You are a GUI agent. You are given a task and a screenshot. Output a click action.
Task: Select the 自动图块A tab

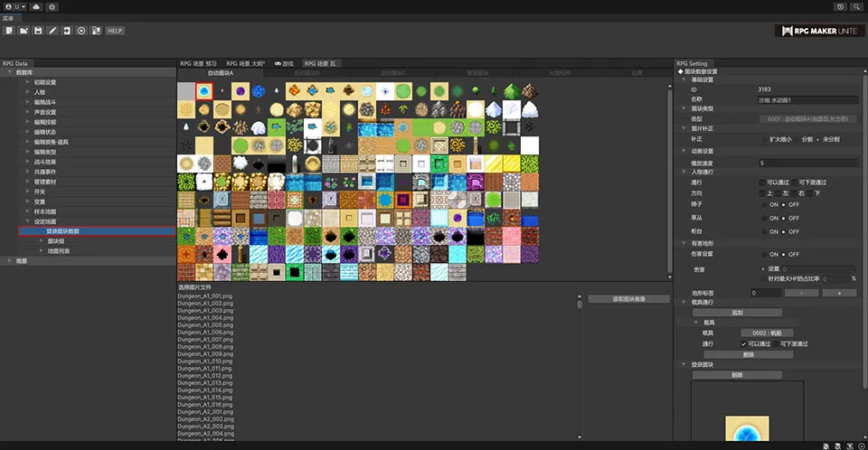220,72
